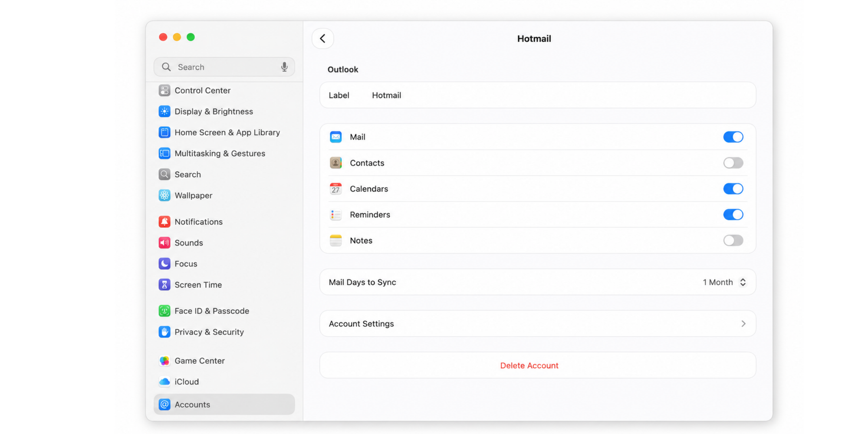Click the Privacy & Security hand icon
The height and width of the screenshot is (434, 868).
coord(164,332)
